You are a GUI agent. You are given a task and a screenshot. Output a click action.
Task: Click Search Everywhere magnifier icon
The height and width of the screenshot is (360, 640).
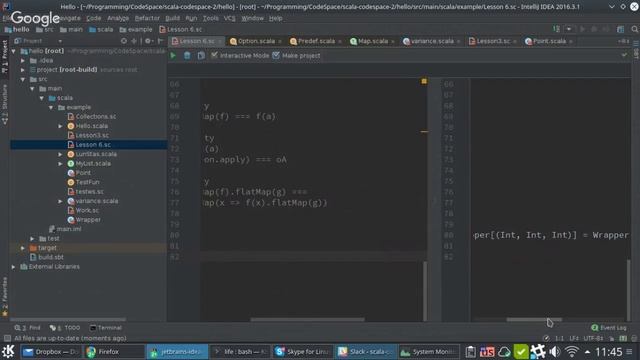pyautogui.click(x=634, y=29)
